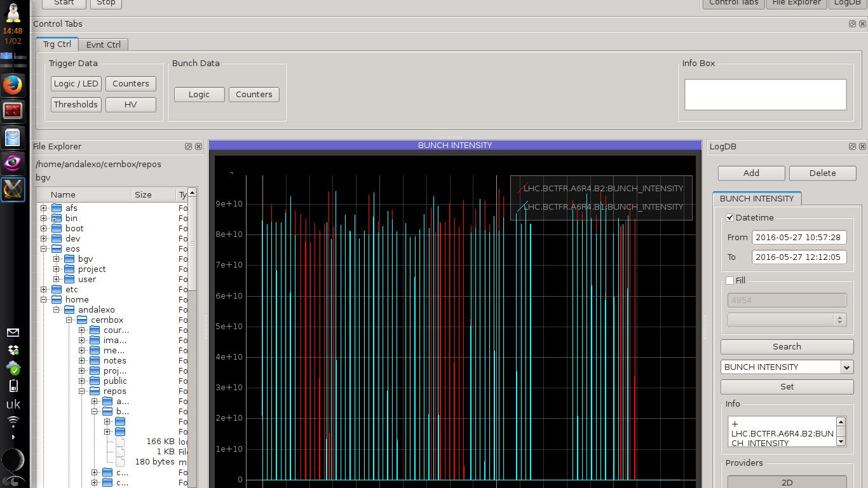Uncheck the Datetime checkbox
Screen dimensions: 868x488
(x=729, y=218)
